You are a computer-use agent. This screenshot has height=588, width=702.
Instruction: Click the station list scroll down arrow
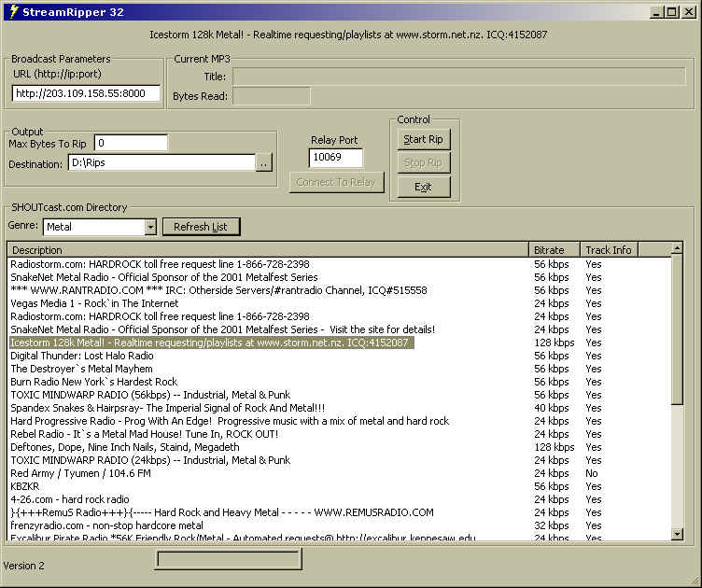pos(677,533)
